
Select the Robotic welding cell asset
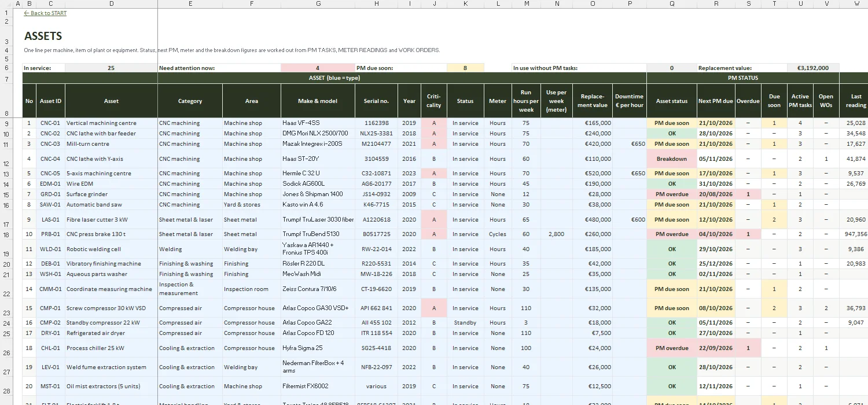(x=111, y=249)
